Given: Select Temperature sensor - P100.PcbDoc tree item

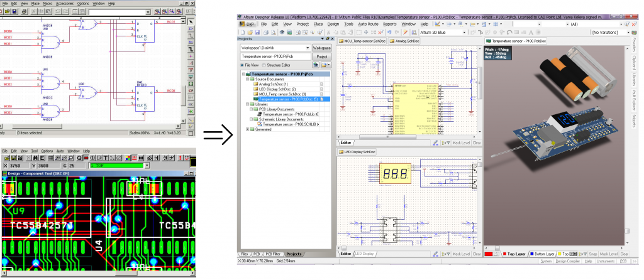Looking at the screenshot, I should coord(289,99).
